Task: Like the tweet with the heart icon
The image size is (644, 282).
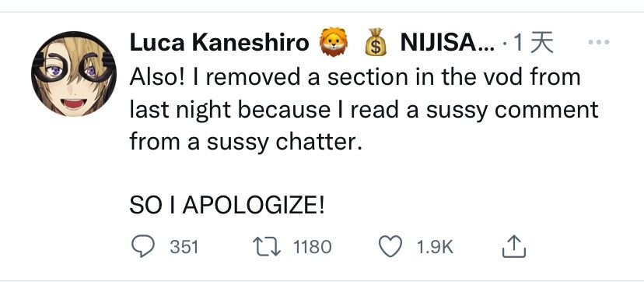Action: (390, 247)
